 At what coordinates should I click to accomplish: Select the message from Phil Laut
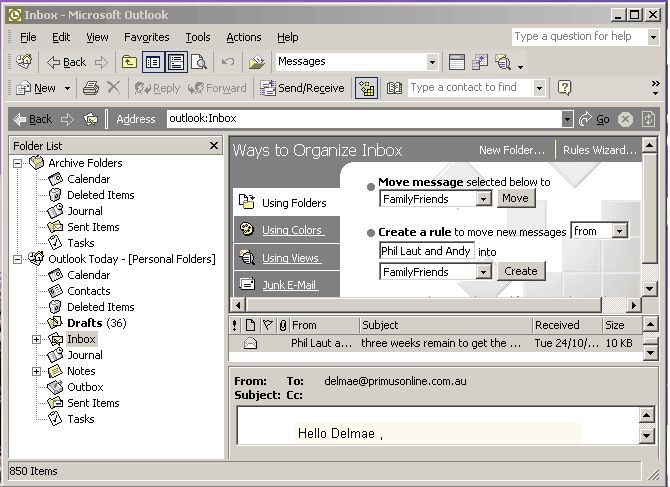pos(435,343)
